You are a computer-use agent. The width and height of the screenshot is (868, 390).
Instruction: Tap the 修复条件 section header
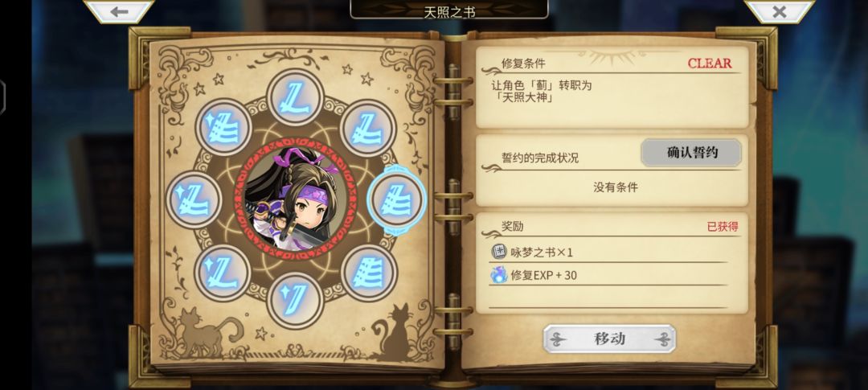523,64
